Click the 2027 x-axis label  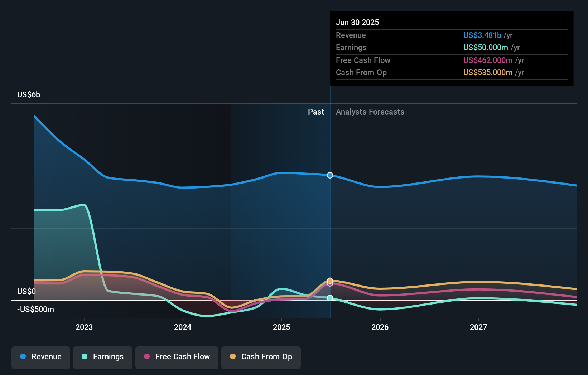pyautogui.click(x=478, y=327)
